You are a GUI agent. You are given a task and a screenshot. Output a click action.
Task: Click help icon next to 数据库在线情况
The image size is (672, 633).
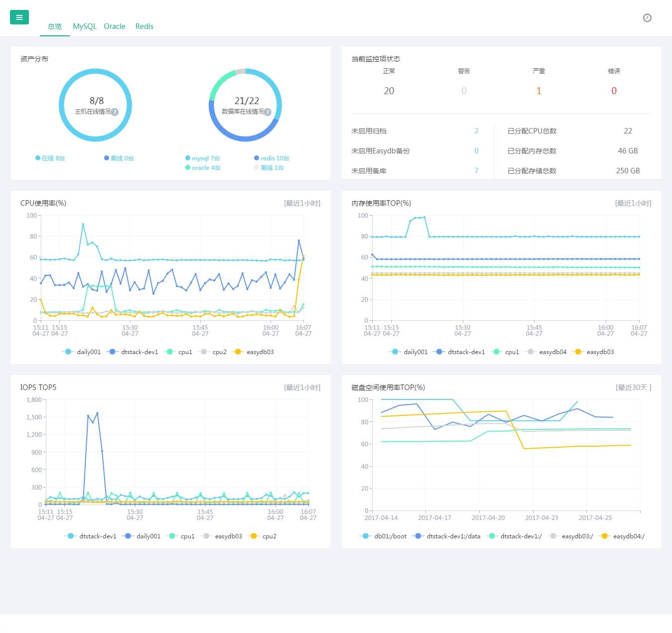268,112
